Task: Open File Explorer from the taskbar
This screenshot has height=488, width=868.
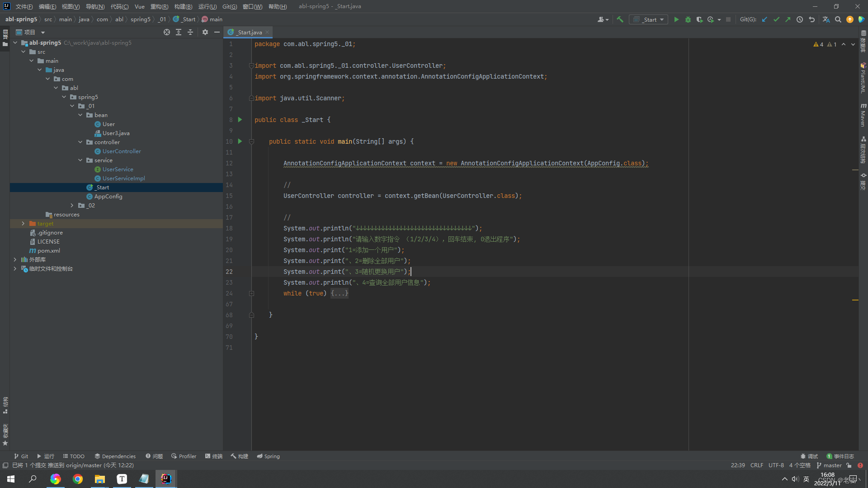Action: (x=100, y=479)
